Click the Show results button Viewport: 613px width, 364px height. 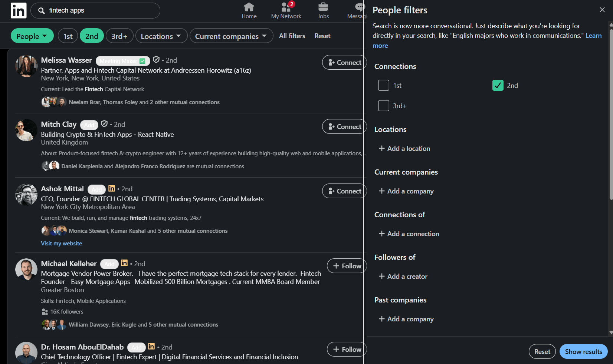pos(583,351)
